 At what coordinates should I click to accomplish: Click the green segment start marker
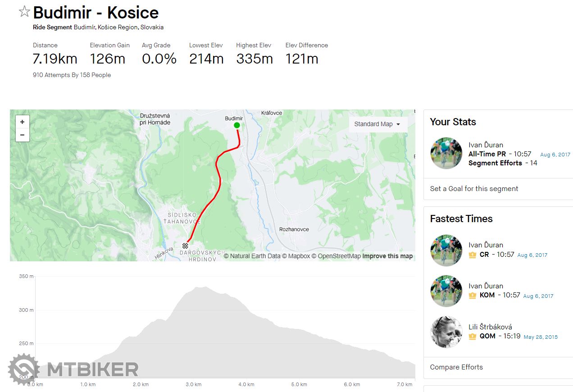237,125
